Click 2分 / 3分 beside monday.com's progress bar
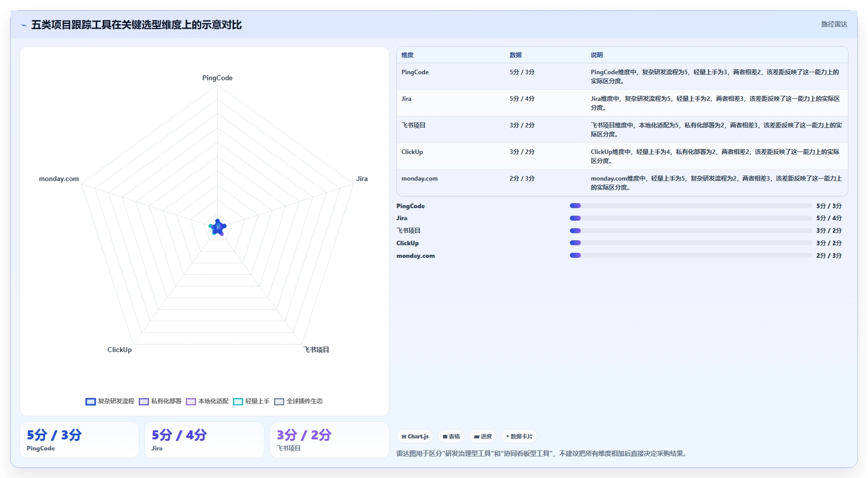The width and height of the screenshot is (868, 478). click(829, 256)
